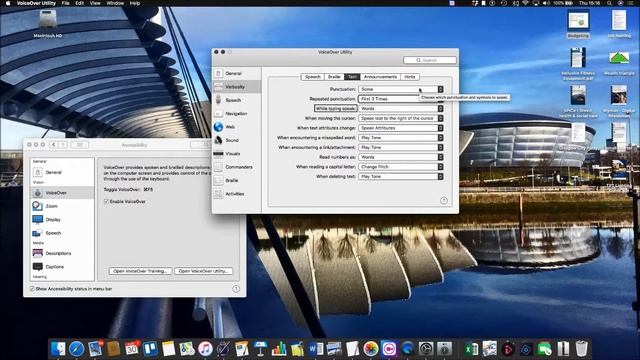Image resolution: width=640 pixels, height=360 pixels.
Task: Open Calendar from the Dock
Action: (131, 349)
